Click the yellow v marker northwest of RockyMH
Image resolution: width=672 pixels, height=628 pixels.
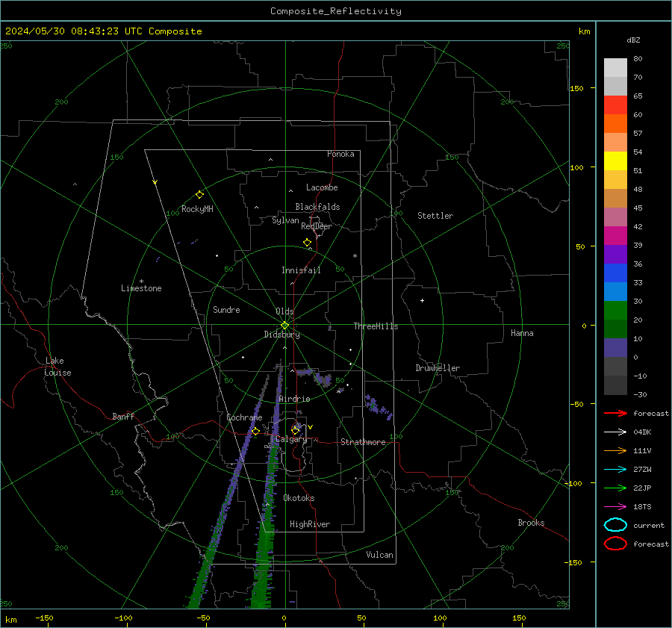pos(155,182)
